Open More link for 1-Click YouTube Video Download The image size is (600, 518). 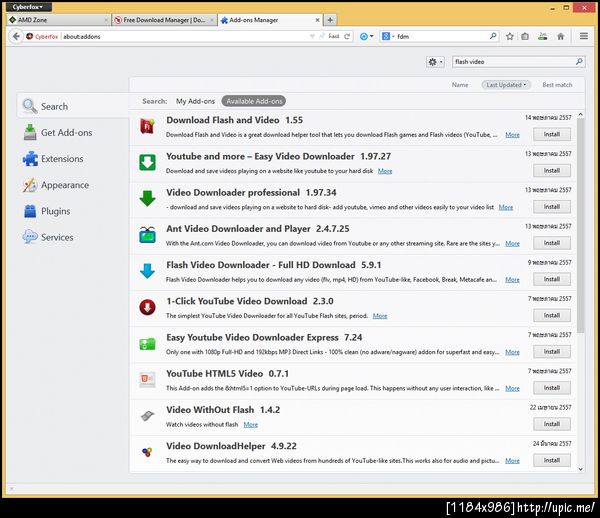(x=380, y=316)
